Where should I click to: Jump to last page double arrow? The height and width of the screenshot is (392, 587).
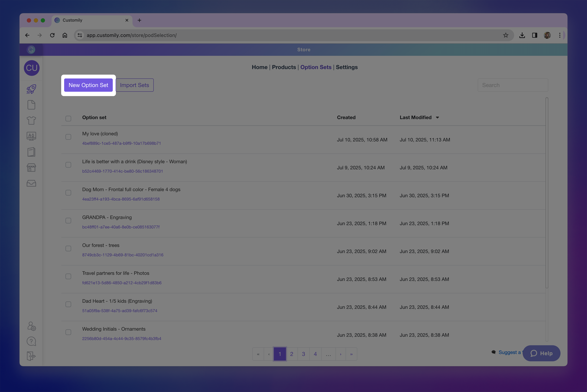(351, 354)
